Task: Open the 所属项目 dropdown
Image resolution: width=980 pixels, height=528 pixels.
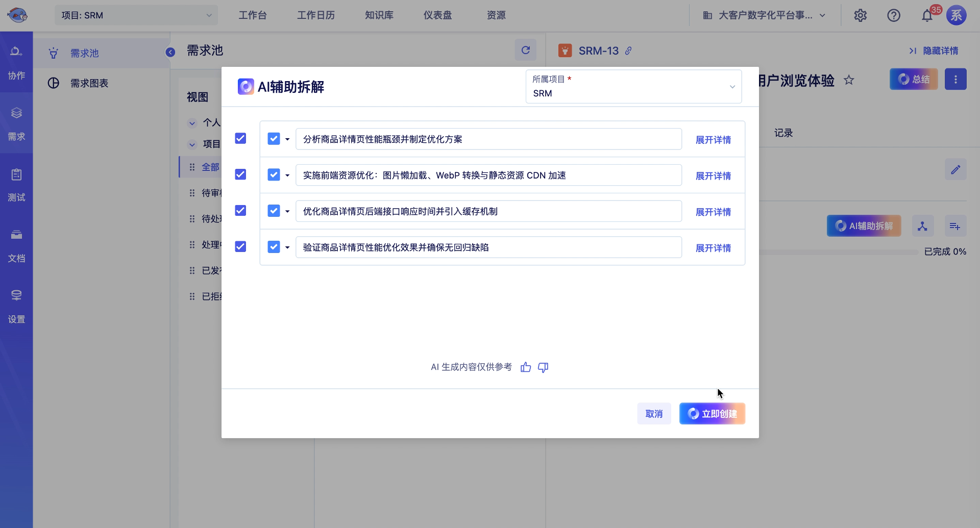Action: coord(633,87)
